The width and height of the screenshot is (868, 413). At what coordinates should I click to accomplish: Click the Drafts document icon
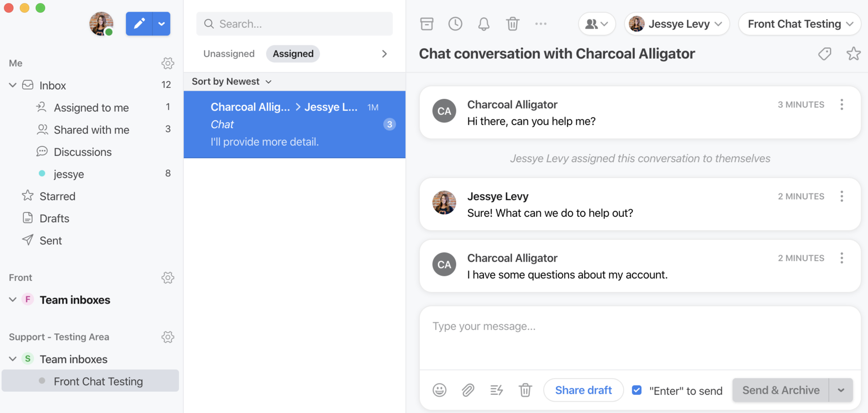coord(28,218)
